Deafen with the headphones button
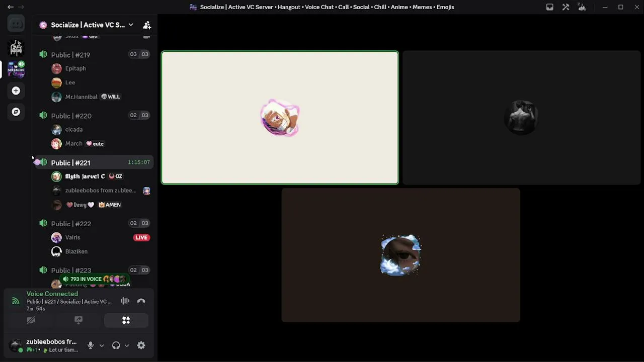The height and width of the screenshot is (362, 644). 116,345
